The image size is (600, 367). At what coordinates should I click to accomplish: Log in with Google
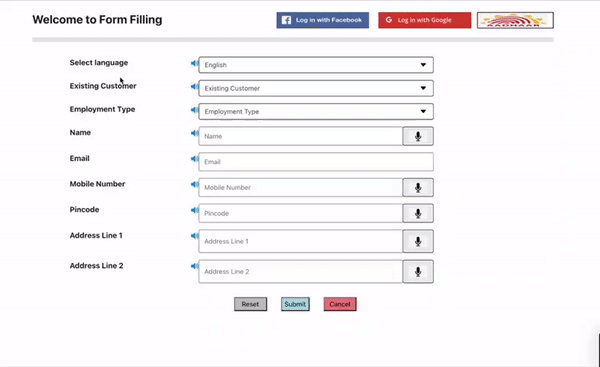tap(425, 20)
